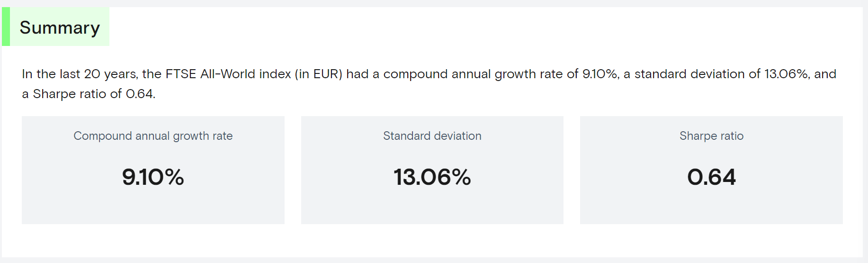The height and width of the screenshot is (263, 868).
Task: Click the Summary heading
Action: coord(60,27)
